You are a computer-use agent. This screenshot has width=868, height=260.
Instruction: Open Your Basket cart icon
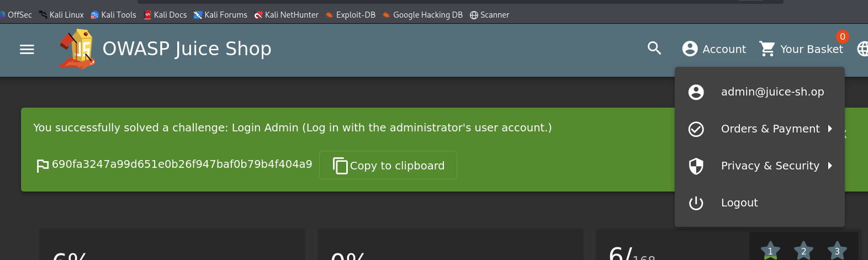point(768,49)
